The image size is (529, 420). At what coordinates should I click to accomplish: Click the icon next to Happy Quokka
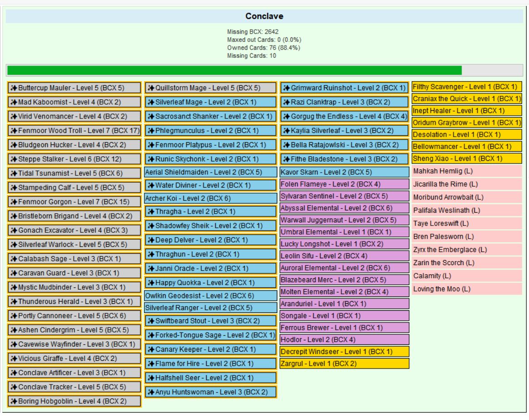click(x=151, y=283)
